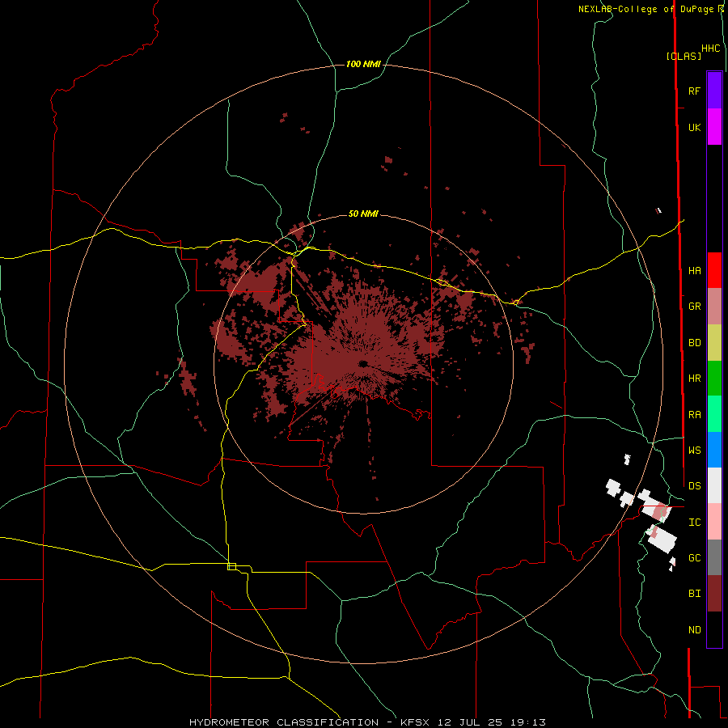The width and height of the screenshot is (728, 728).
Task: Select the WS blue legend swatch
Action: (714, 450)
